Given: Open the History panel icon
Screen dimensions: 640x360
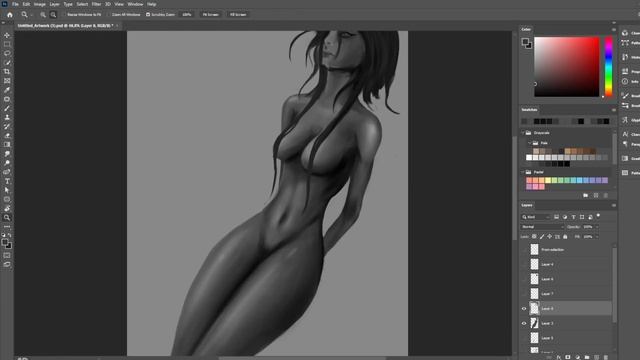Looking at the screenshot, I should click(625, 57).
